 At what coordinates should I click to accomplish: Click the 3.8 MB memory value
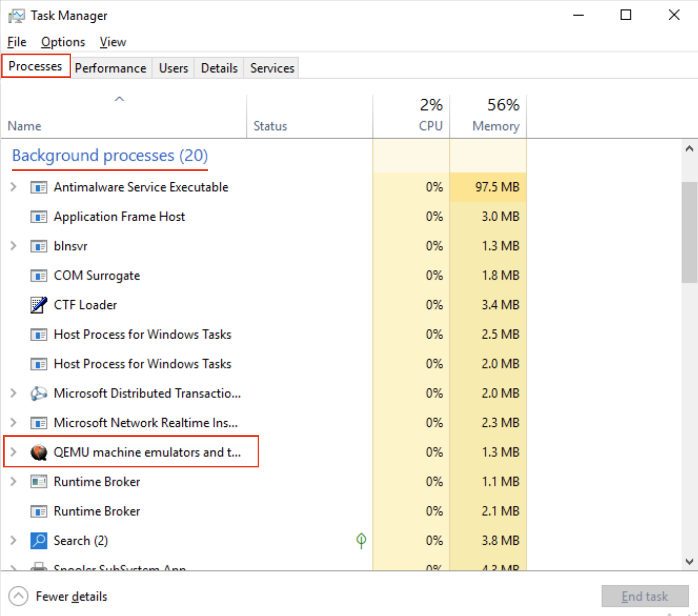click(500, 541)
